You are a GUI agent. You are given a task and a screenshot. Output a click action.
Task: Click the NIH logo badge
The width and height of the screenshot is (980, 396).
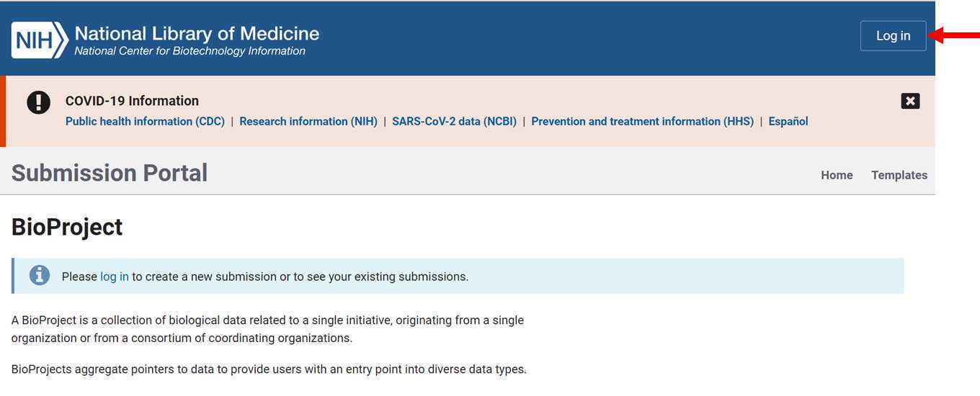coord(40,40)
